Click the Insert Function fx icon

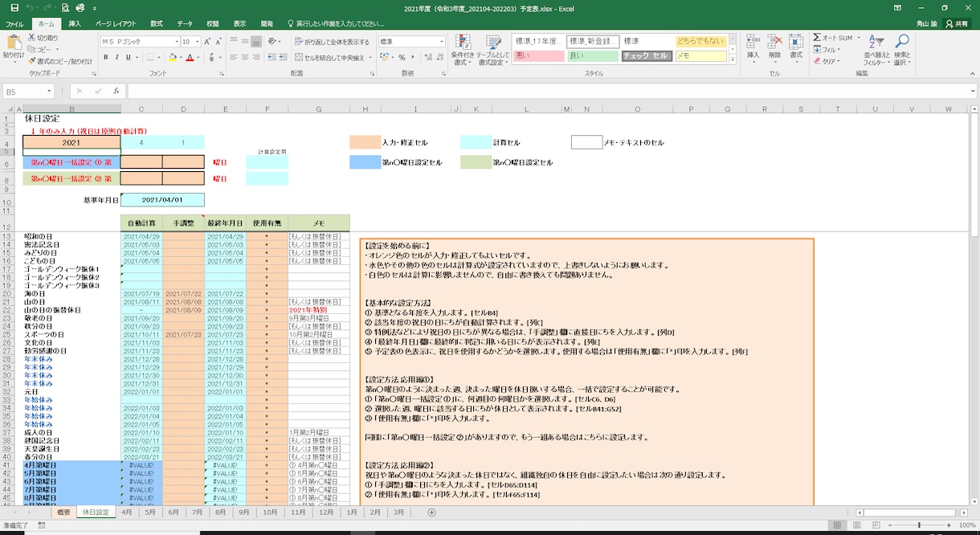(x=116, y=92)
